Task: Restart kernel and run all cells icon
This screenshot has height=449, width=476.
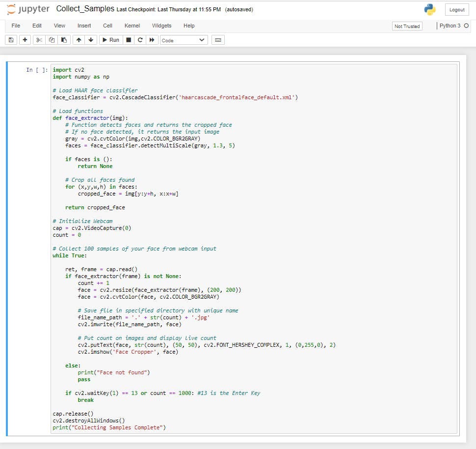Action: coord(152,40)
